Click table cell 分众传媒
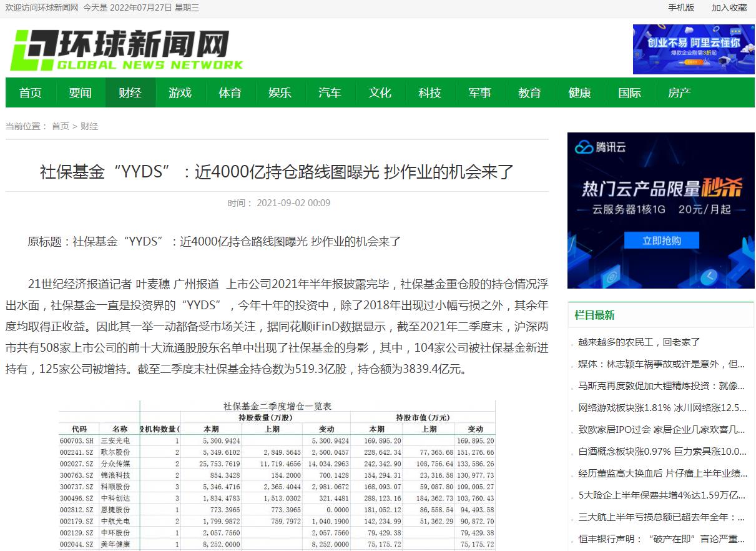This screenshot has width=756, height=551. tap(115, 464)
